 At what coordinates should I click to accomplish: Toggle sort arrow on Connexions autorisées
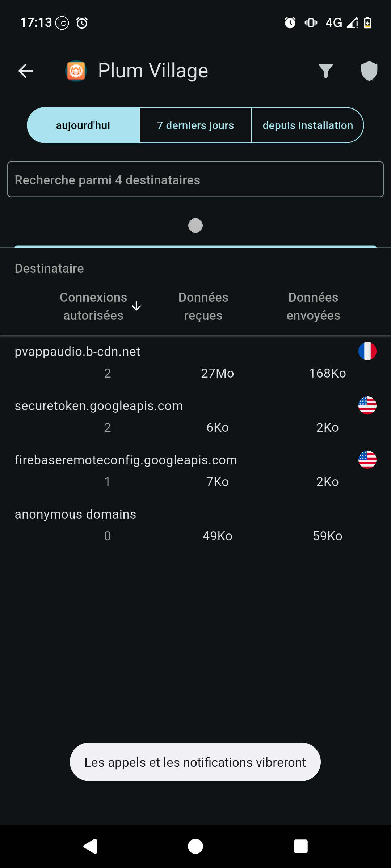136,306
